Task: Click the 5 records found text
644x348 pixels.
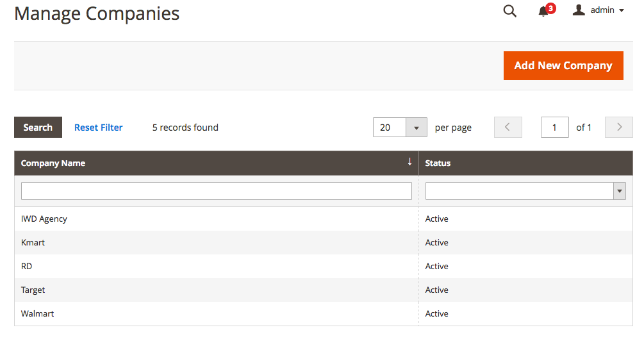Action: (x=185, y=128)
